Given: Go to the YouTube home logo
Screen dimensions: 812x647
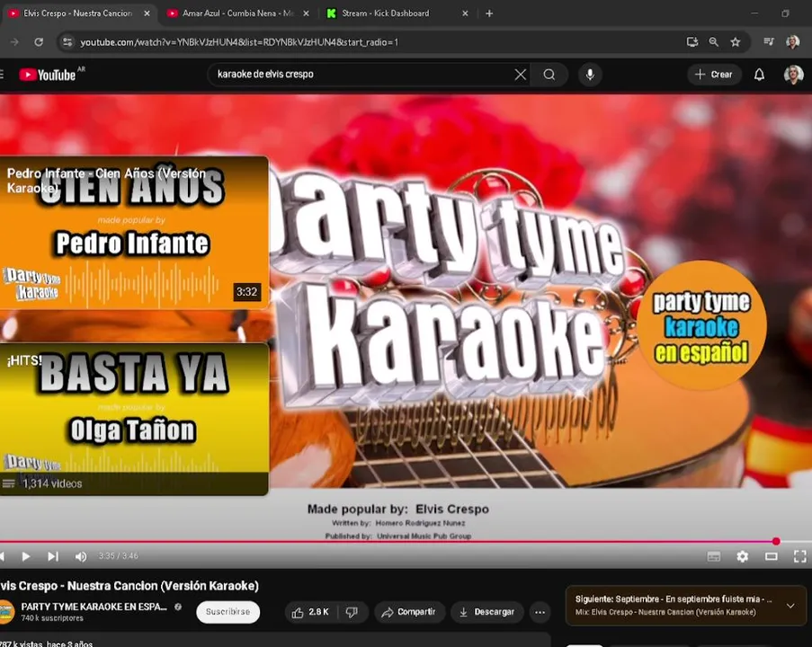Looking at the screenshot, I should (x=48, y=75).
